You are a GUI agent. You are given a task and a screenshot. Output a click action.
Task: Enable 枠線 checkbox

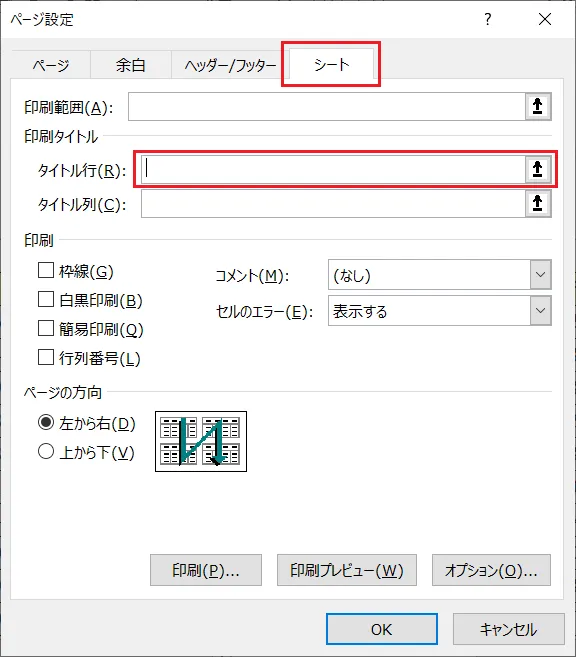coord(46,271)
